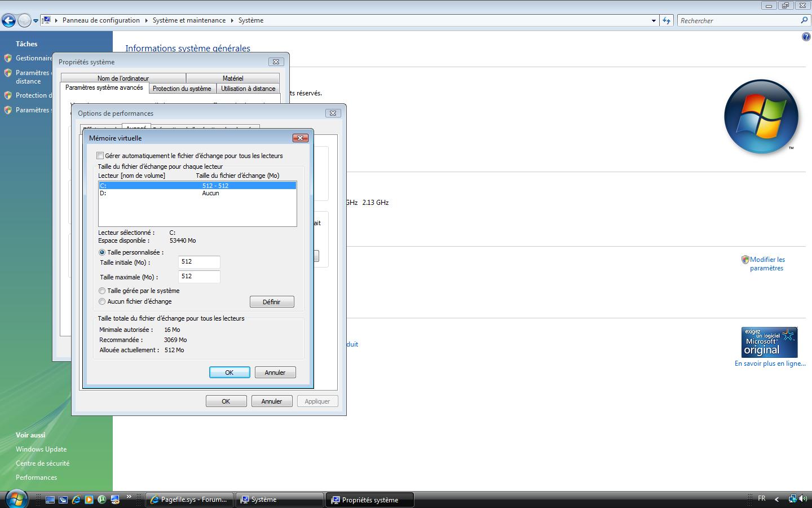Expand hidden system tray icons arrow
The height and width of the screenshot is (508, 812).
(776, 499)
